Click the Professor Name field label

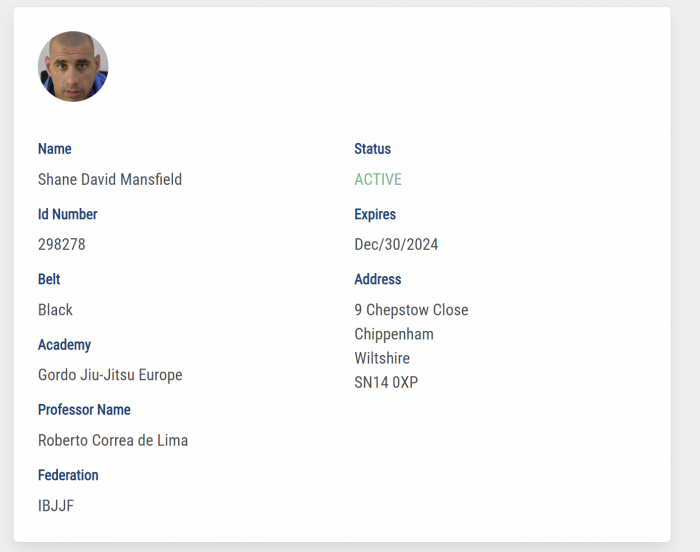pyautogui.click(x=84, y=410)
